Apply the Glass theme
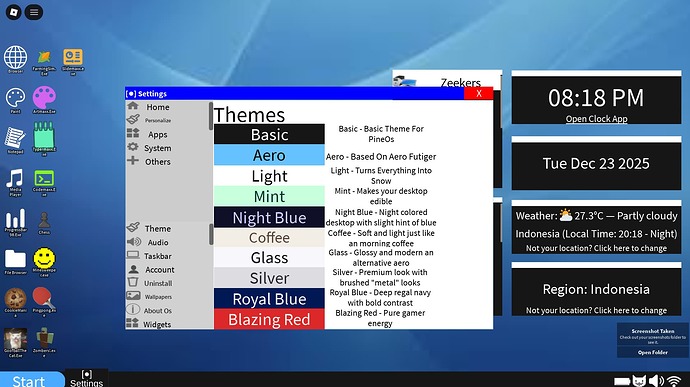690x387 pixels. (x=269, y=258)
